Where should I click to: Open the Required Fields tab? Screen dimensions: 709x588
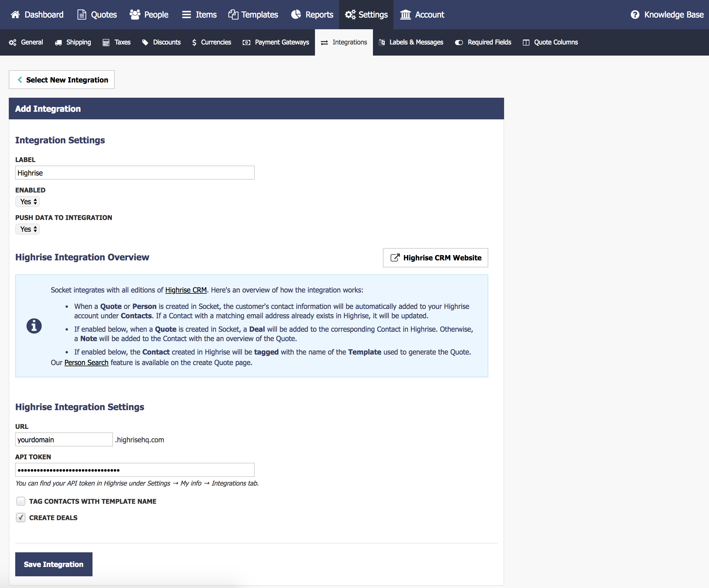(x=483, y=42)
